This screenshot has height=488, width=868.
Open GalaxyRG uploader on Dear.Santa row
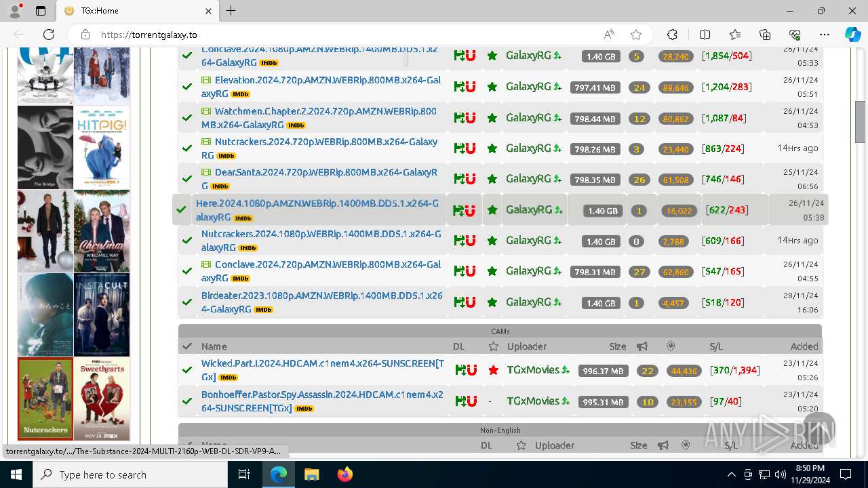[x=528, y=179]
